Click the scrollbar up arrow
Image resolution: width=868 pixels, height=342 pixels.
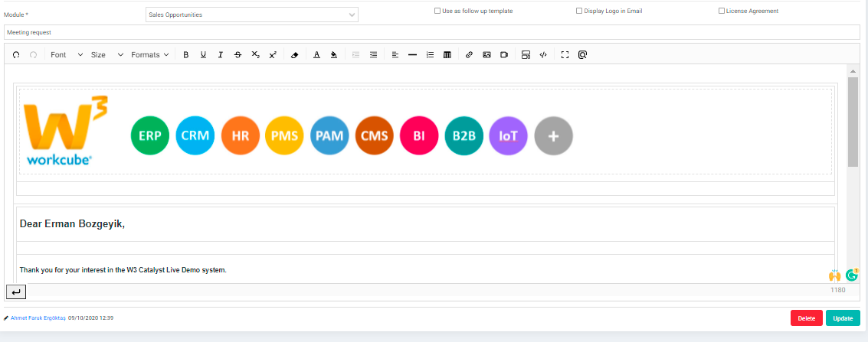853,70
